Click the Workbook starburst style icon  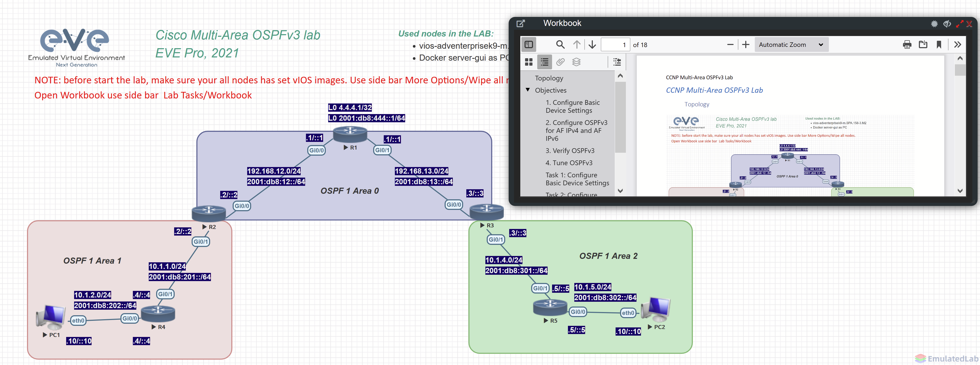point(934,24)
